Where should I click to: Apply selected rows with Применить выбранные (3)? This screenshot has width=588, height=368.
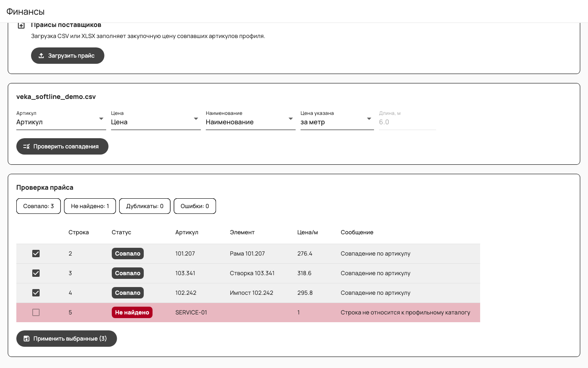(x=67, y=339)
